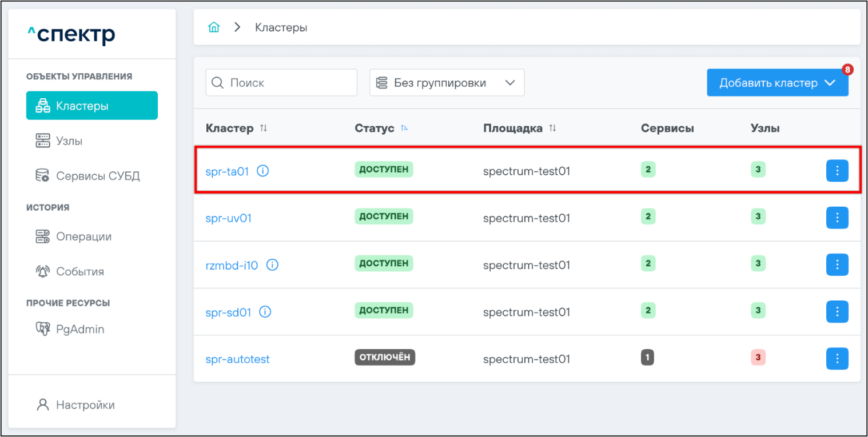Open Настройки at the sidebar bottom
This screenshot has width=868, height=437.
coord(85,405)
